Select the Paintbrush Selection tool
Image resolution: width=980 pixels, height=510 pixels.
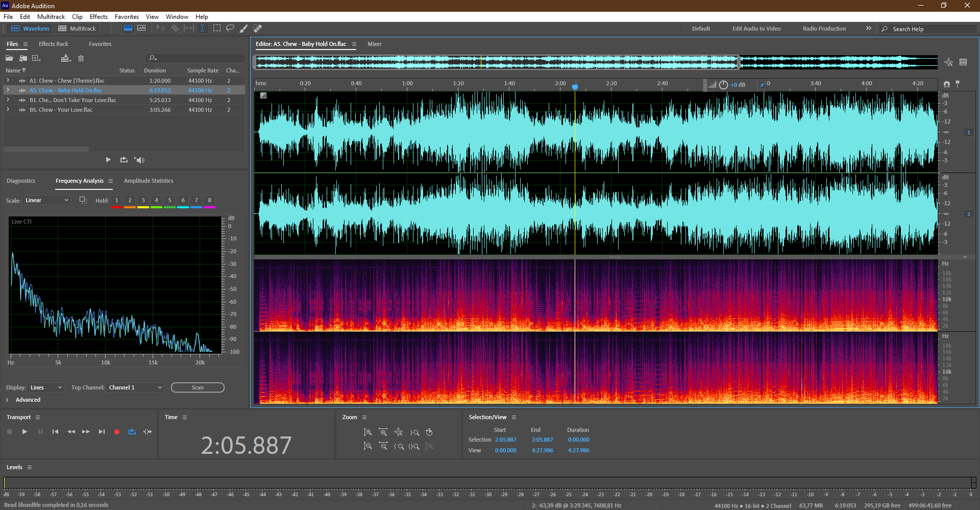244,28
